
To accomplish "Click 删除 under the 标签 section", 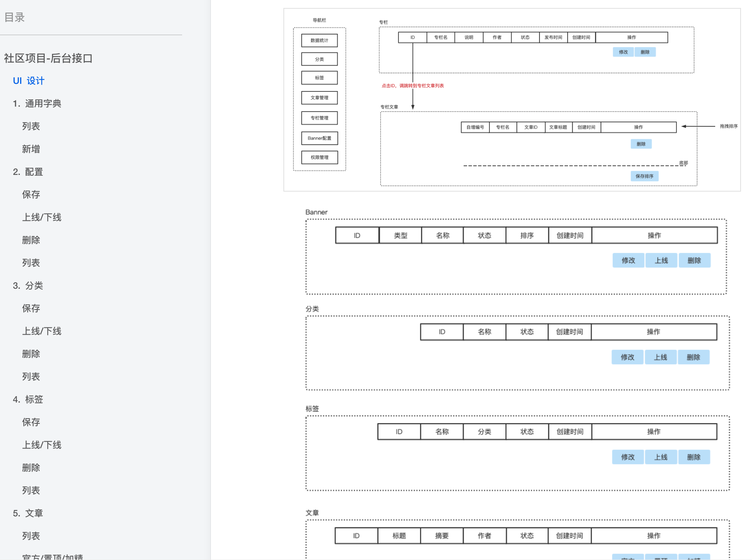I will click(31, 468).
